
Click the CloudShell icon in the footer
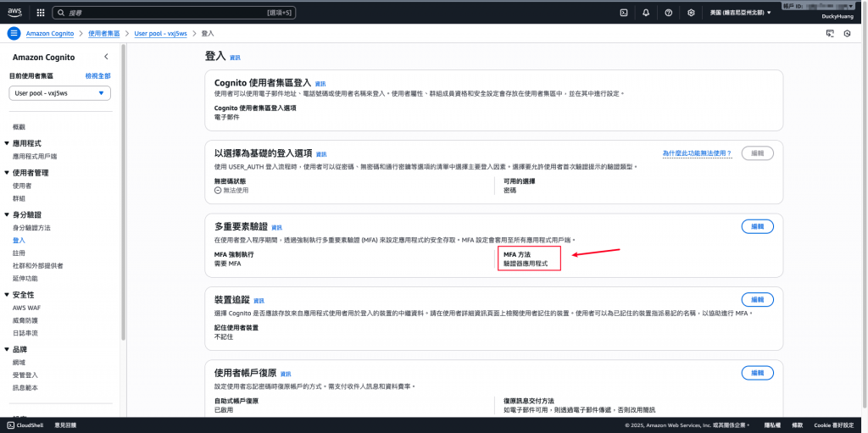pos(10,425)
